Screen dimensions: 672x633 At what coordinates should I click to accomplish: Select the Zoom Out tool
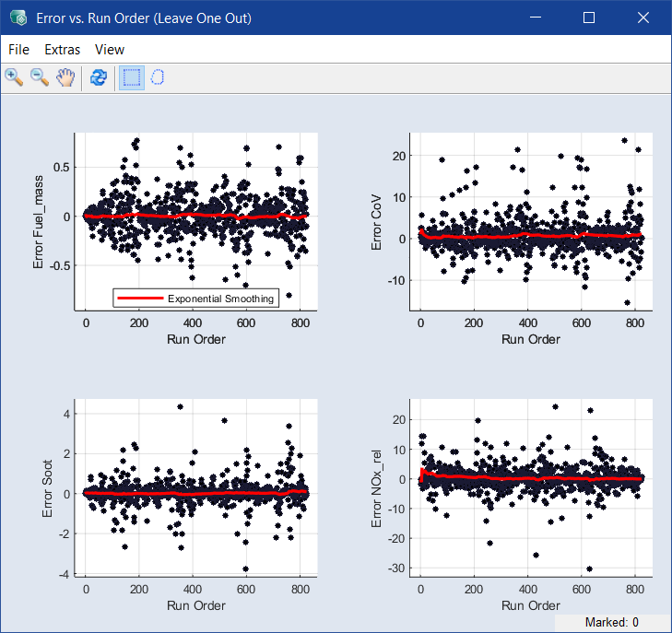coord(40,77)
